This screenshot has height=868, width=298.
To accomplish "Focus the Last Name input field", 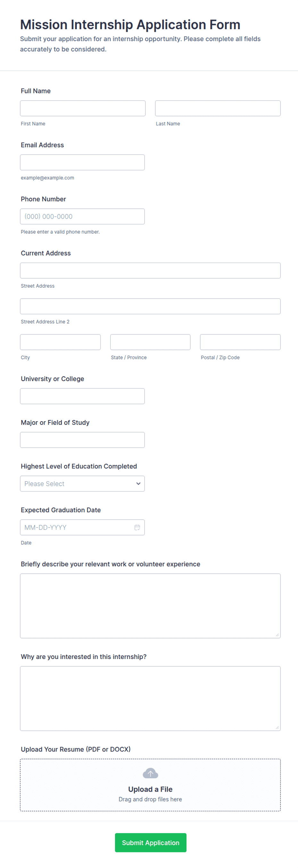I will [218, 108].
